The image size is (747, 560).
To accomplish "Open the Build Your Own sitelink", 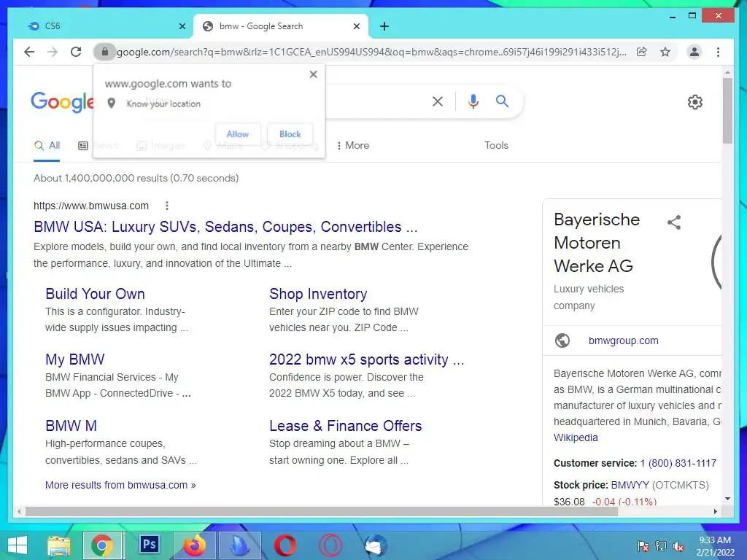I will 95,294.
